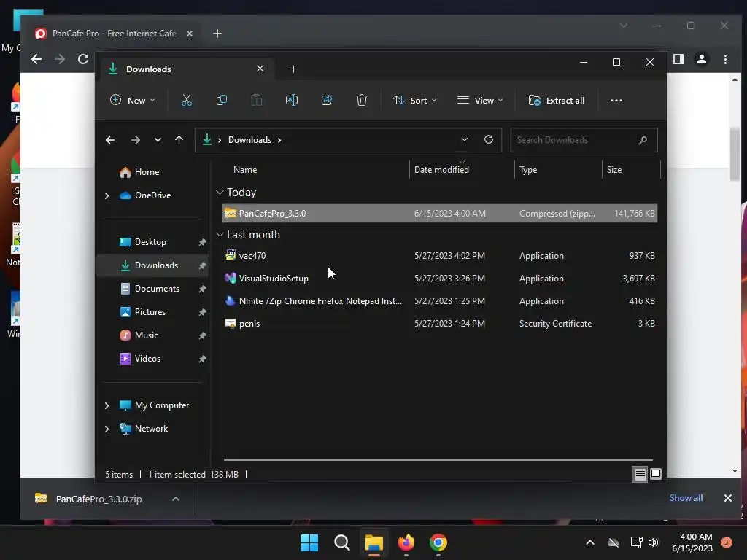Add a new File Explorer tab

(x=293, y=69)
